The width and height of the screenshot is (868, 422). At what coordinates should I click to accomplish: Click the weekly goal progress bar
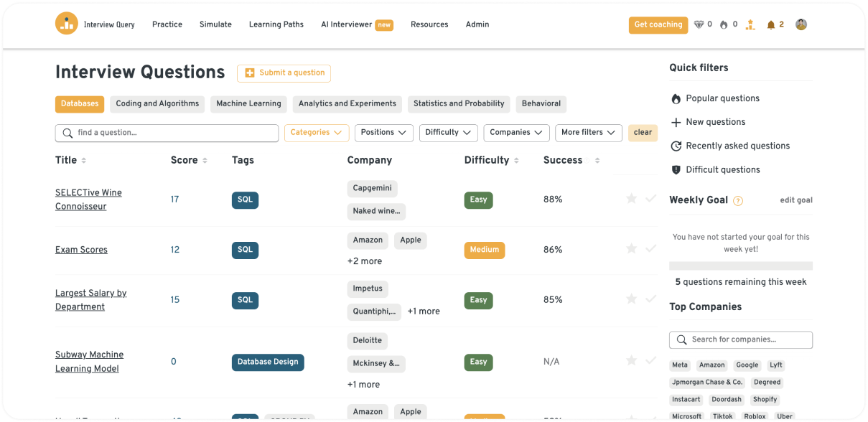point(740,266)
